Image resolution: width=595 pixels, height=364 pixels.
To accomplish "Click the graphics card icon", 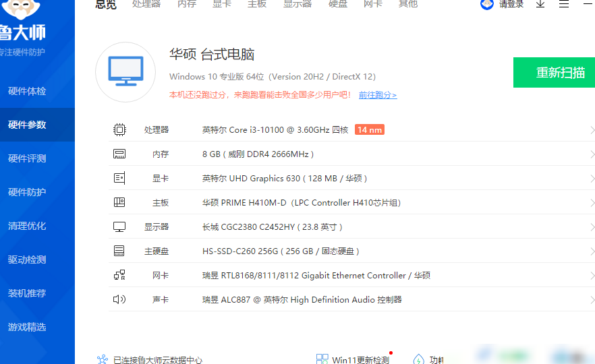I will pyautogui.click(x=119, y=178).
